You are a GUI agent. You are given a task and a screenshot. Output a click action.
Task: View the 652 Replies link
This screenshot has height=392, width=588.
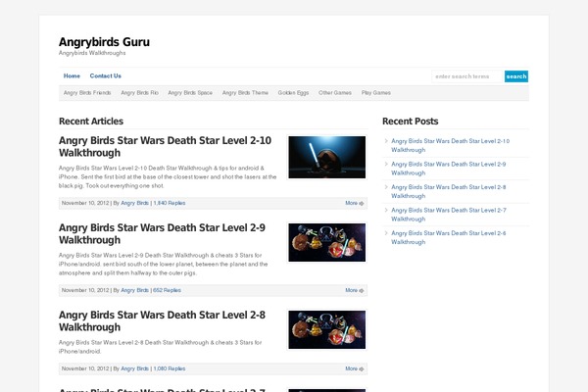[x=167, y=290]
